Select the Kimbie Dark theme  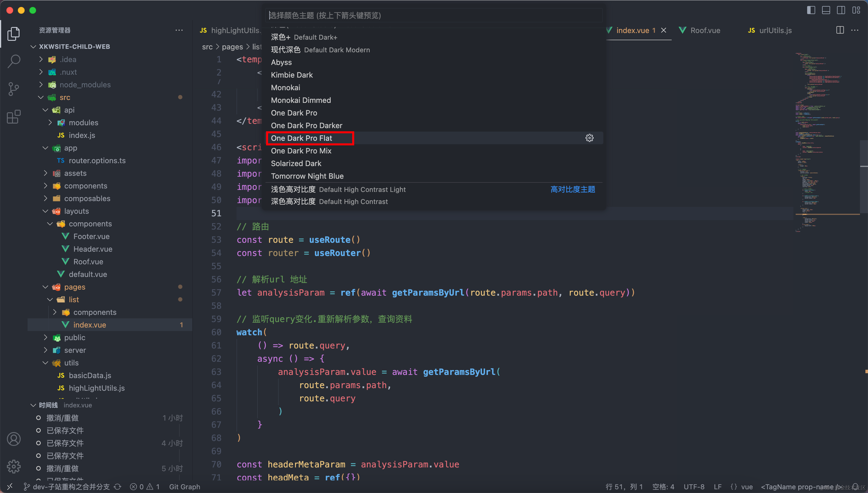pyautogui.click(x=435, y=75)
